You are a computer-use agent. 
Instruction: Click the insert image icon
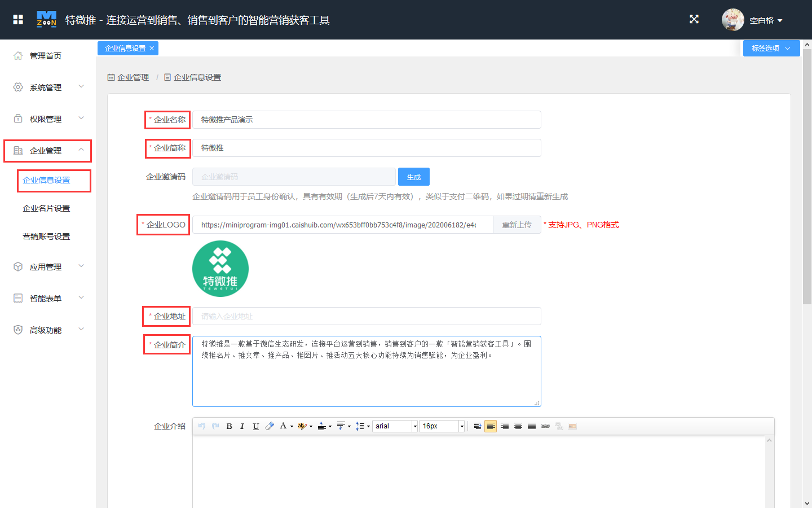click(x=572, y=426)
